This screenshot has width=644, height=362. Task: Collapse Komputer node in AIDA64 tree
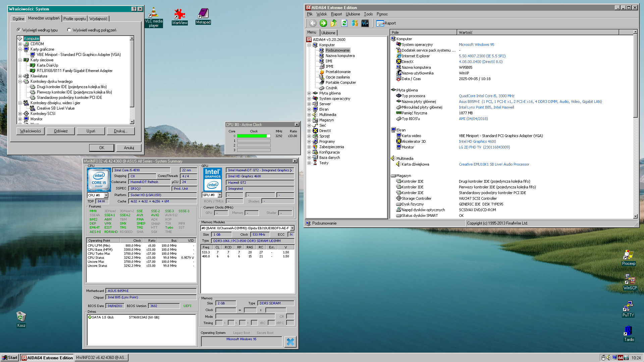(x=309, y=45)
